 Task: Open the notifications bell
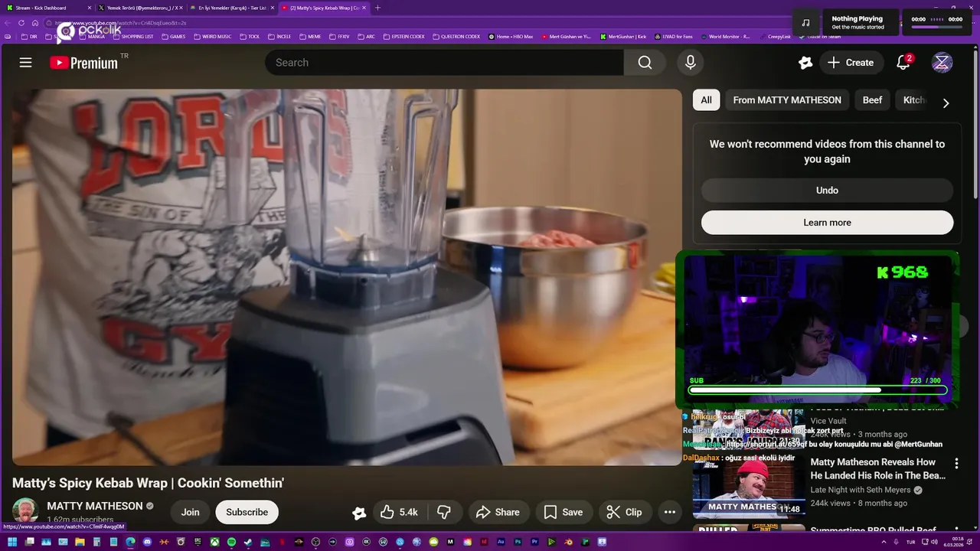click(903, 63)
